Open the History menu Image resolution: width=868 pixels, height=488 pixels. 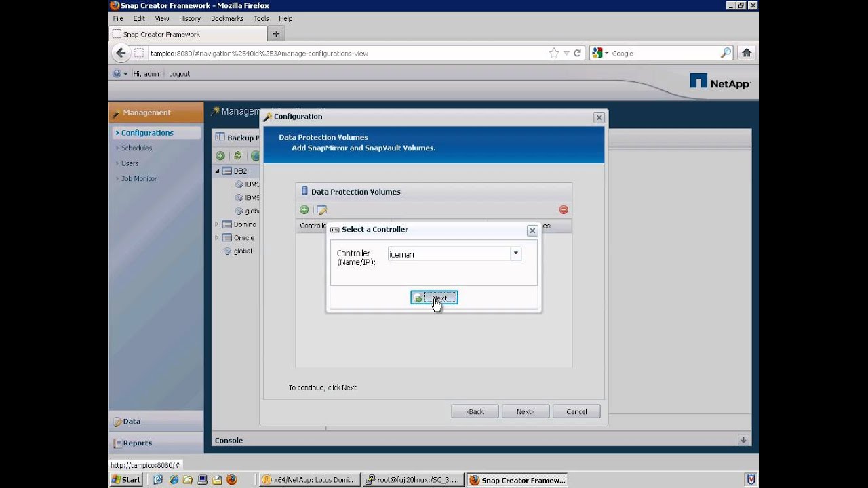coord(190,19)
